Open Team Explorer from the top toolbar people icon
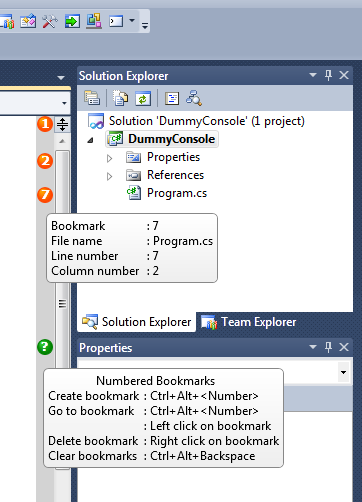Screen dimensions: 362x502 (x=7, y=22)
